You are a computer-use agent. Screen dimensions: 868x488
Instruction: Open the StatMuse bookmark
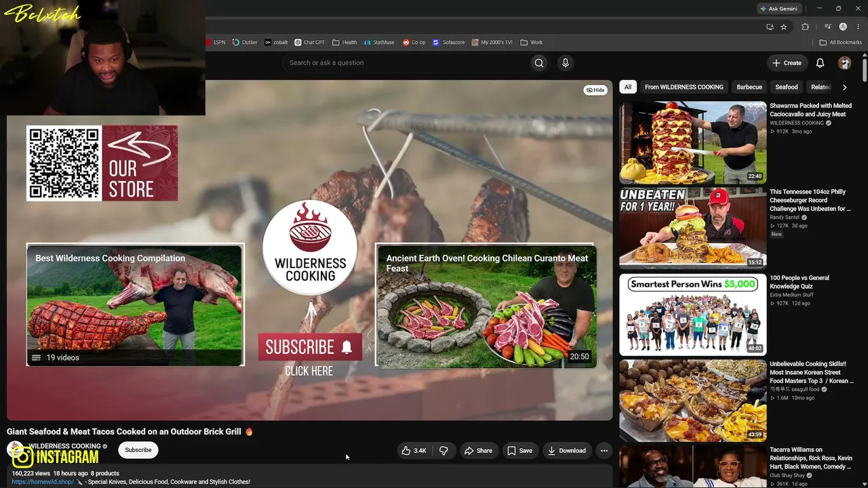(378, 42)
